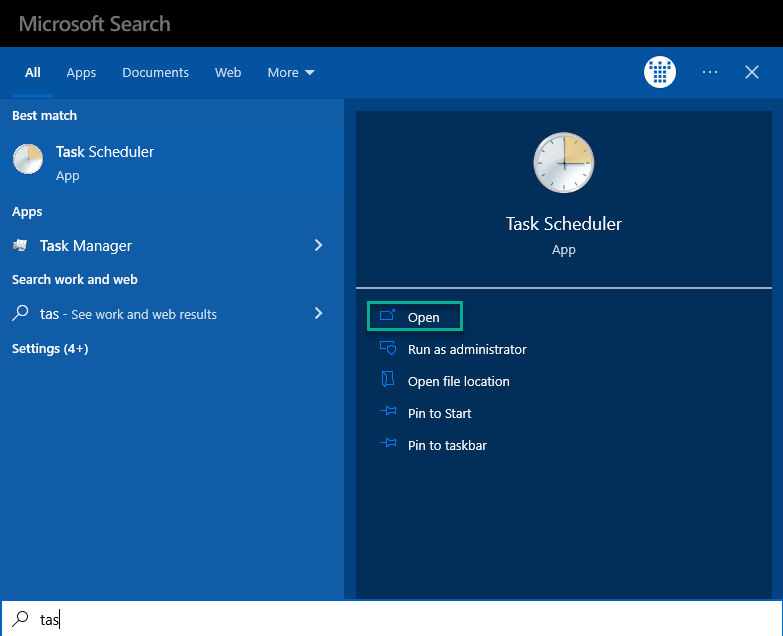Click the pin icon next to Pin to taskbar

pyautogui.click(x=388, y=443)
